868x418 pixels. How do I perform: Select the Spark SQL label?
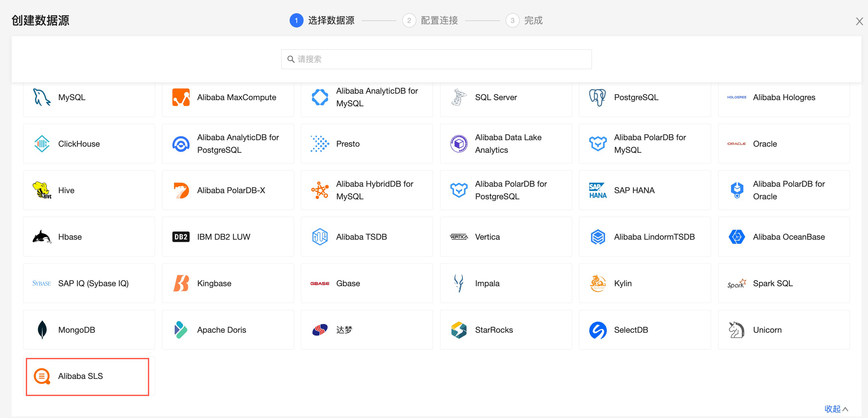point(773,283)
